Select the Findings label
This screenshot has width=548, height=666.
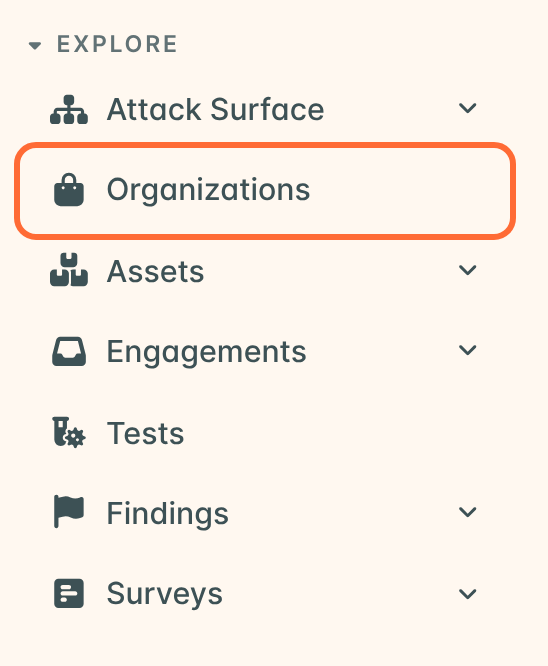coord(168,514)
